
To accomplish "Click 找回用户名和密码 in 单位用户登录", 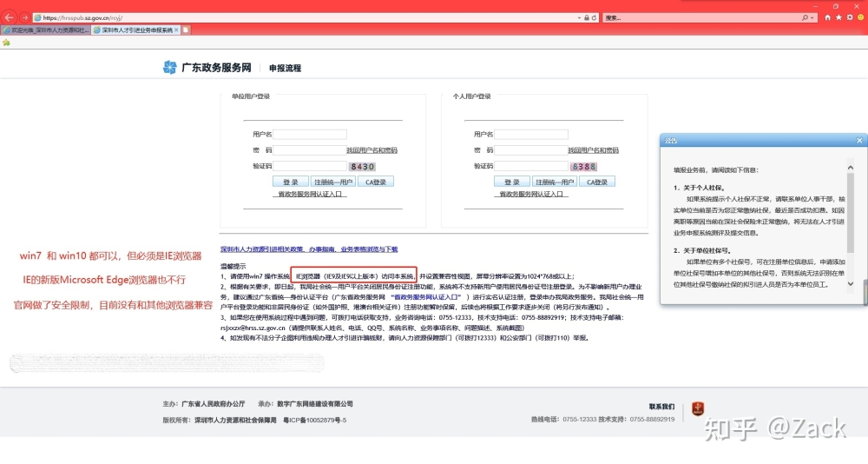I will (372, 150).
